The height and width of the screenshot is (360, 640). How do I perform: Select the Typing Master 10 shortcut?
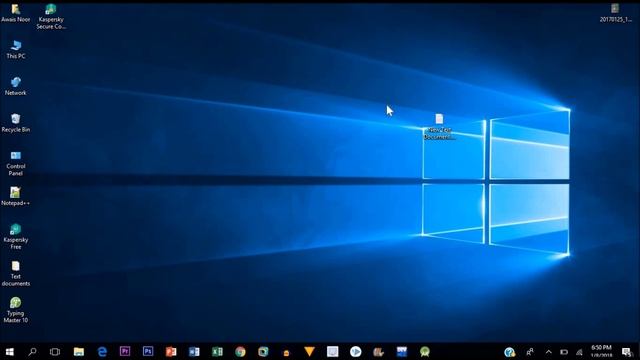click(16, 310)
